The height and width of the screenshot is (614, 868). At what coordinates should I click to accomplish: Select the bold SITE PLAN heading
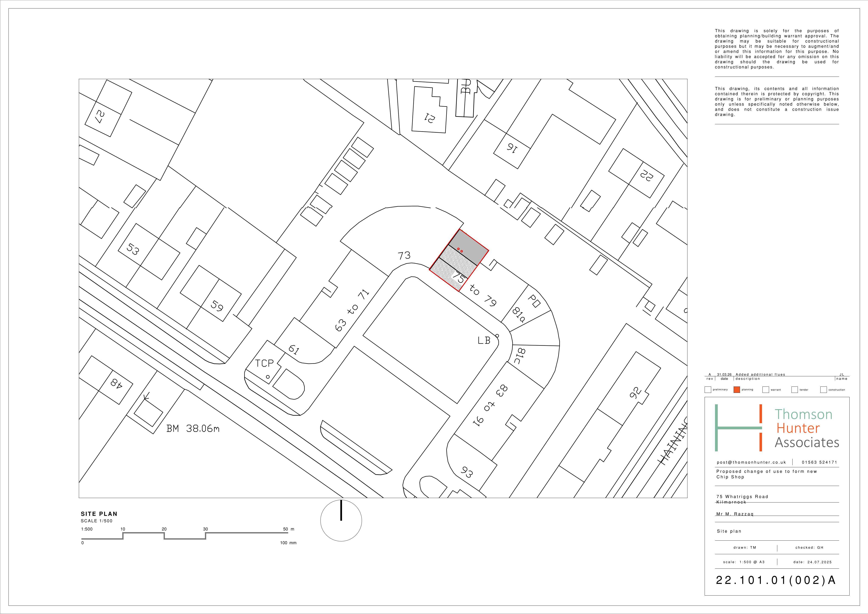99,514
